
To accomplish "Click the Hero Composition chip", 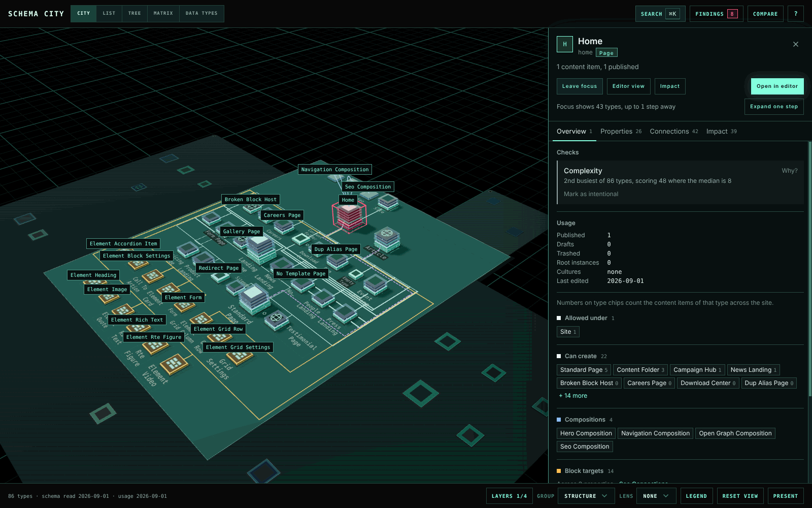I will coord(586,433).
